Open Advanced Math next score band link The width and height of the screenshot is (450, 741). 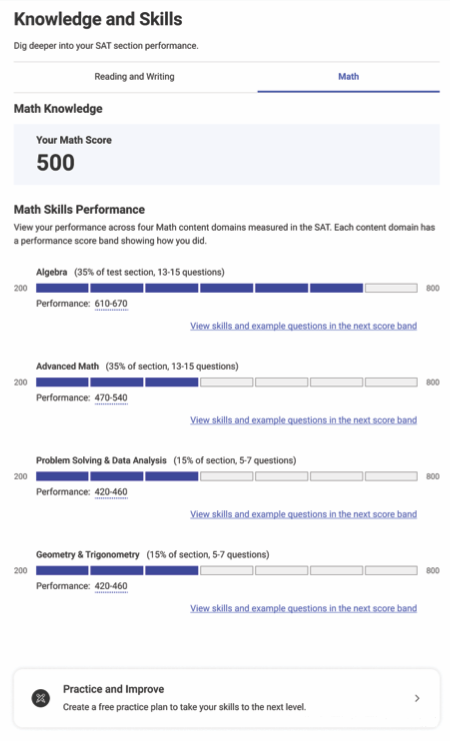coord(303,420)
